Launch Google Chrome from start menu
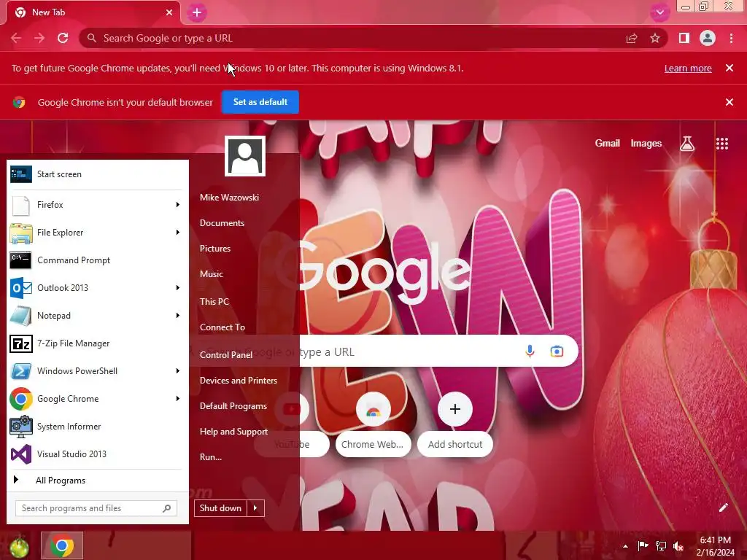 [90, 399]
